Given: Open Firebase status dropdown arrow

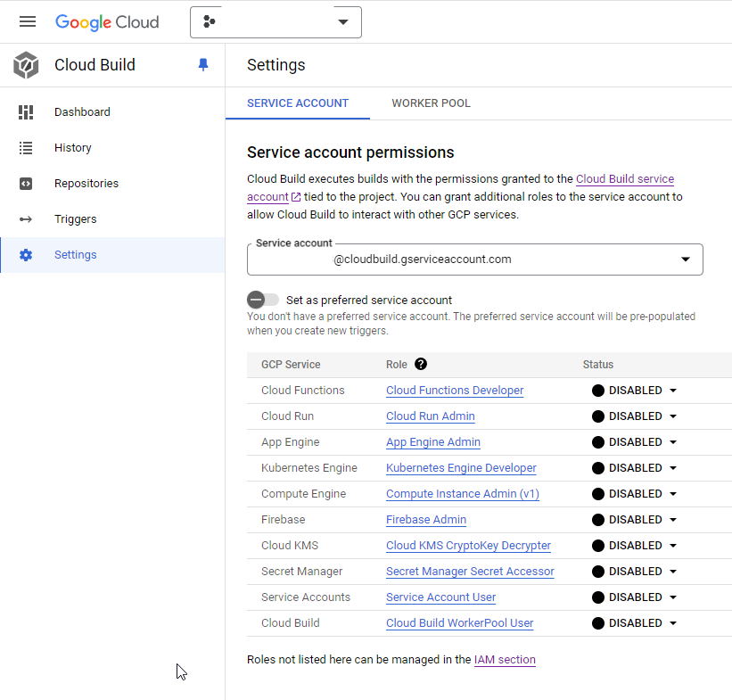Looking at the screenshot, I should (673, 520).
